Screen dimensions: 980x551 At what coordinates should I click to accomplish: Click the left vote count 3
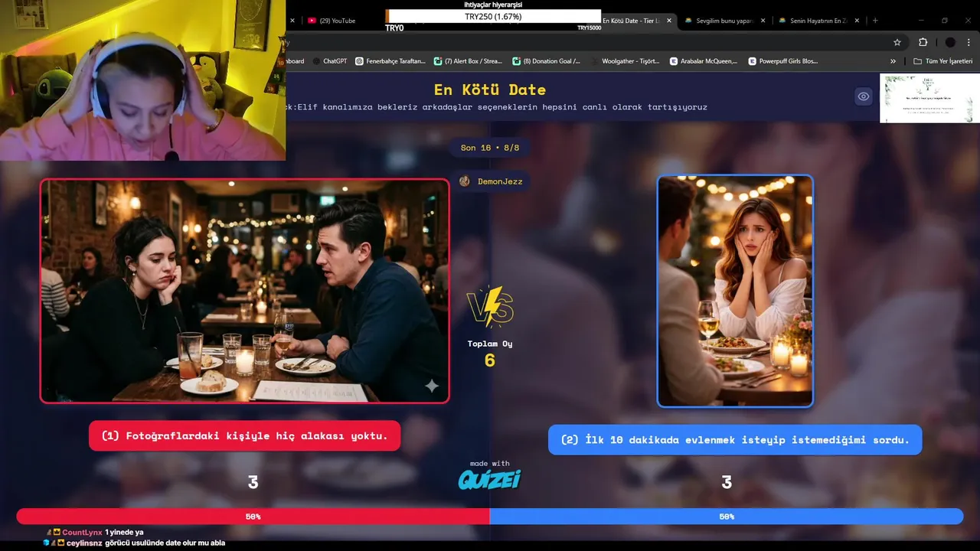click(x=253, y=482)
